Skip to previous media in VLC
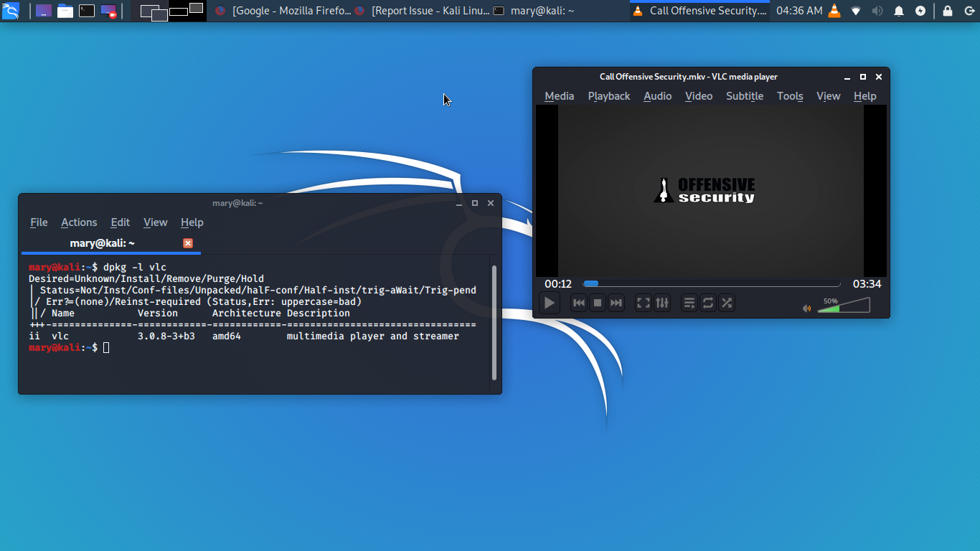The width and height of the screenshot is (980, 551). click(x=578, y=303)
